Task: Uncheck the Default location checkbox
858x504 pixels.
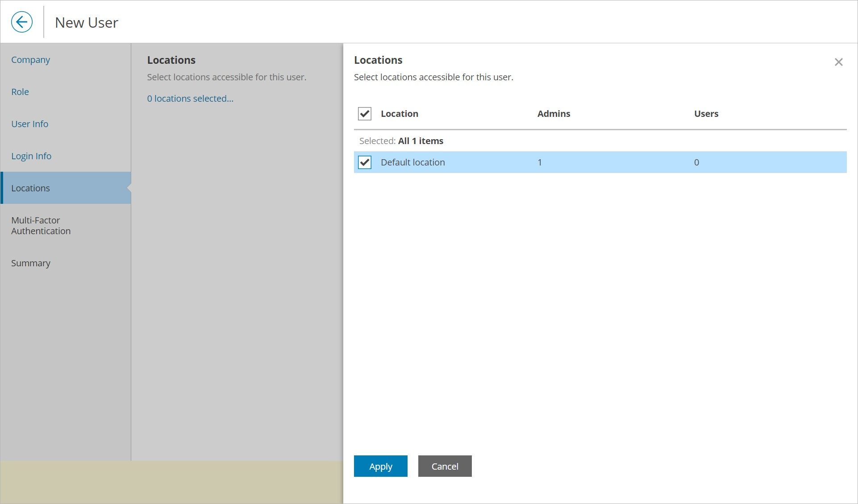Action: tap(365, 162)
